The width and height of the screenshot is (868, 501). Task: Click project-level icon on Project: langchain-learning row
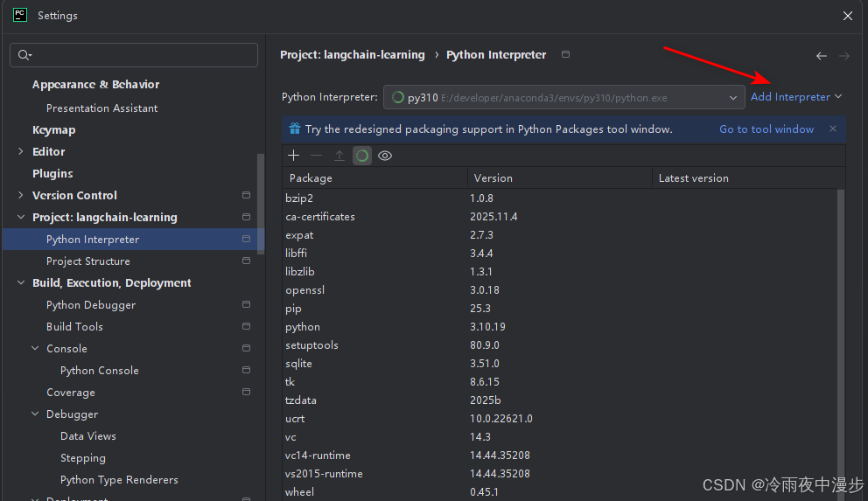pos(247,217)
